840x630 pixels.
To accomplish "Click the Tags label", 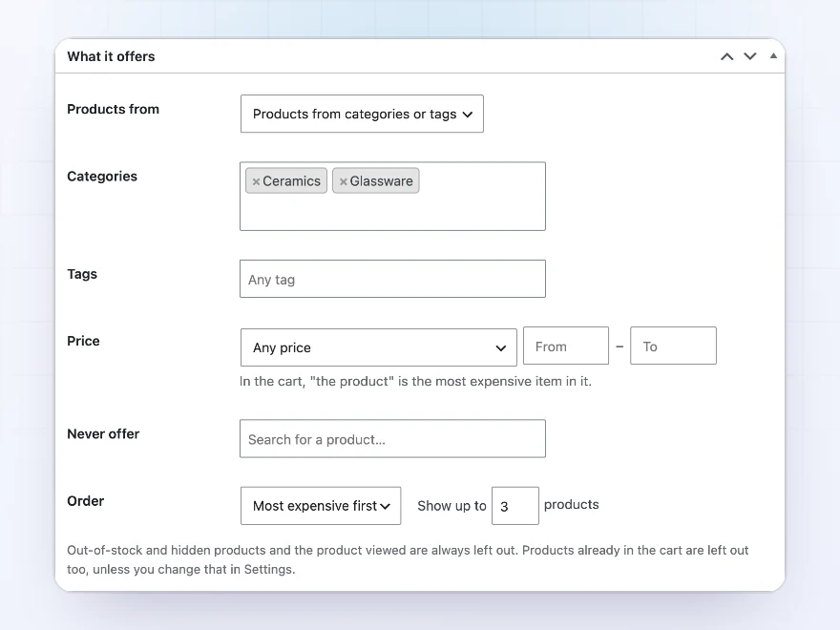I will pyautogui.click(x=82, y=274).
